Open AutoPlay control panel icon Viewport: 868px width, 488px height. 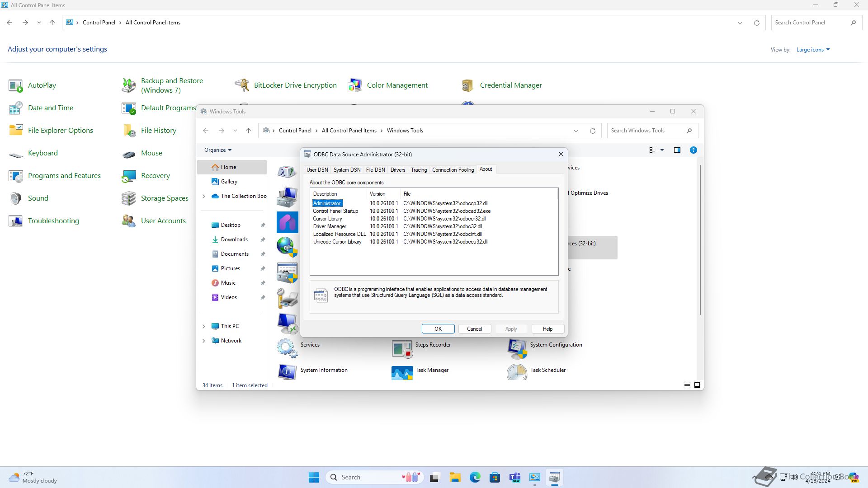tap(16, 85)
